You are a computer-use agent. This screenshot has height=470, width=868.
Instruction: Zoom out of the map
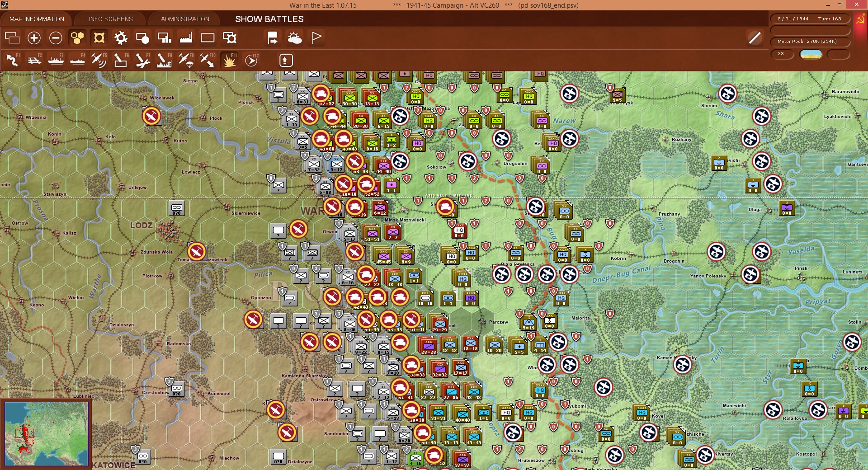click(x=56, y=38)
